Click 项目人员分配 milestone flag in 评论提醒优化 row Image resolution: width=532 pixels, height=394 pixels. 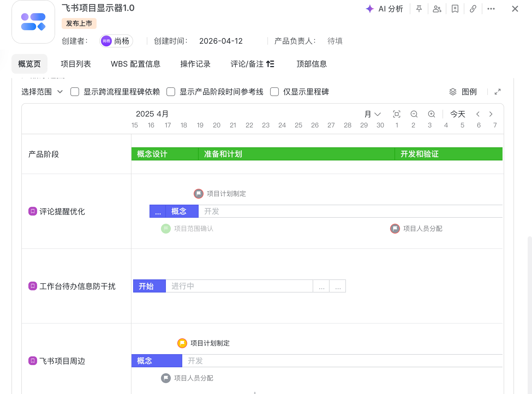pos(395,229)
